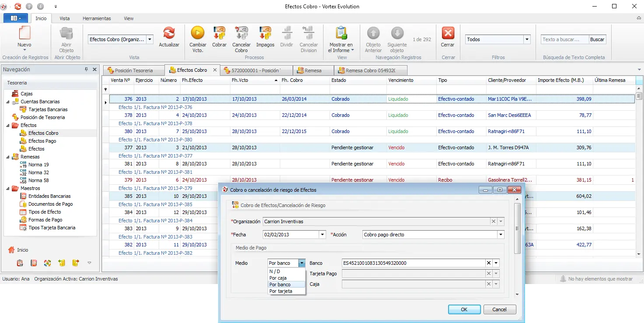644x323 pixels.
Task: Click the Texto a buscar field
Action: coord(565,39)
